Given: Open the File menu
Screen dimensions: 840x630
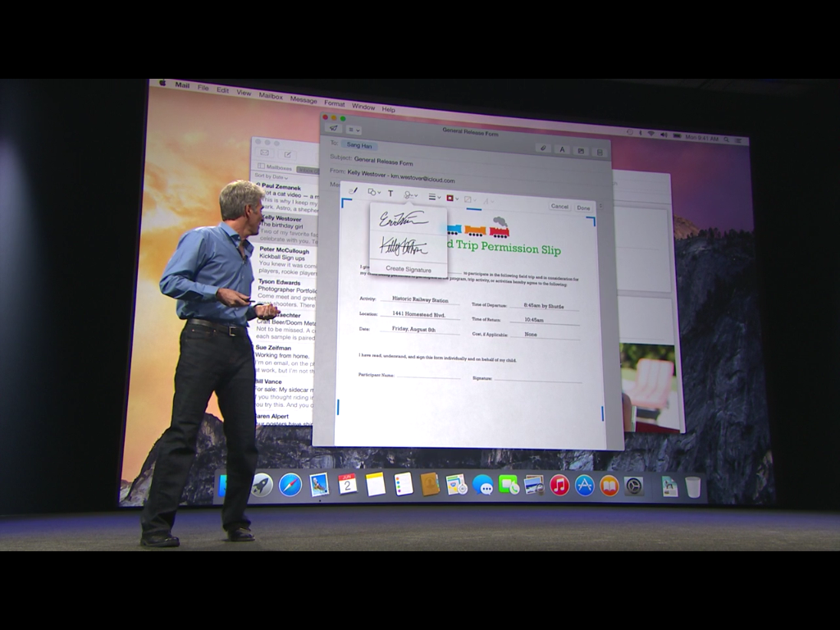Looking at the screenshot, I should (203, 87).
